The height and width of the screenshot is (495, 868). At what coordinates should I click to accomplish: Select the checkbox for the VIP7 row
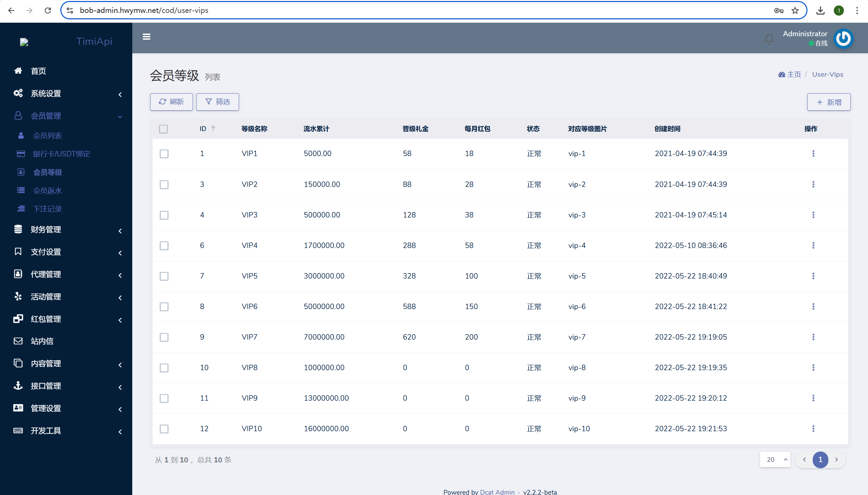164,337
